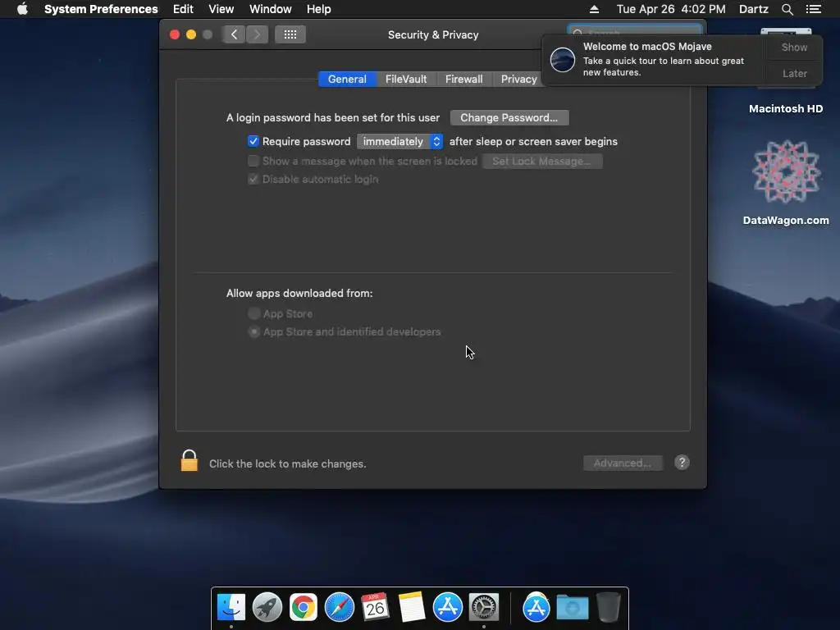Open the Window menu
Image resolution: width=840 pixels, height=630 pixels.
[271, 9]
